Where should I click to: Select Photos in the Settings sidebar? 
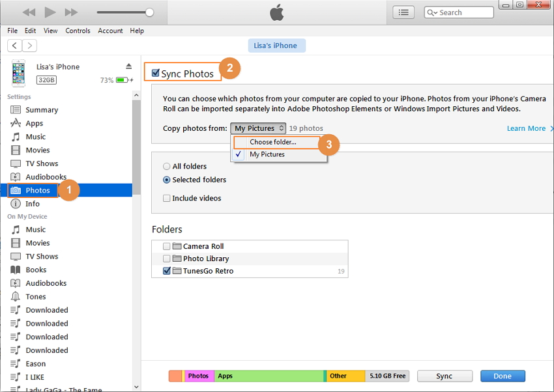tap(37, 190)
